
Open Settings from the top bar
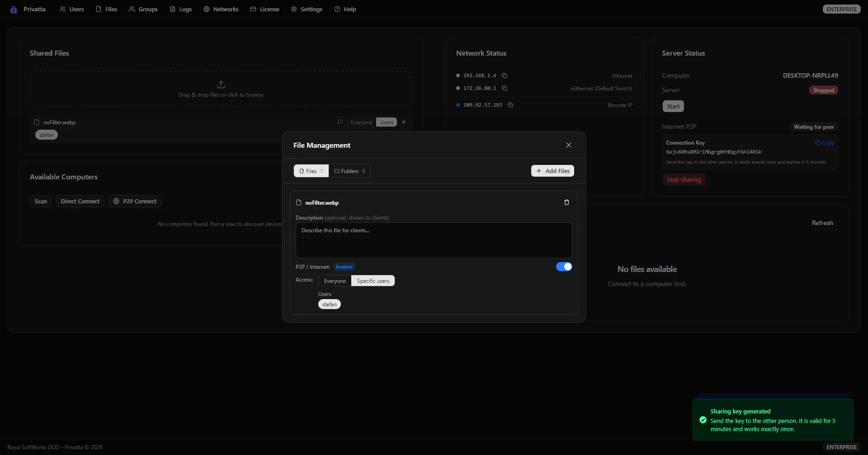coord(307,9)
